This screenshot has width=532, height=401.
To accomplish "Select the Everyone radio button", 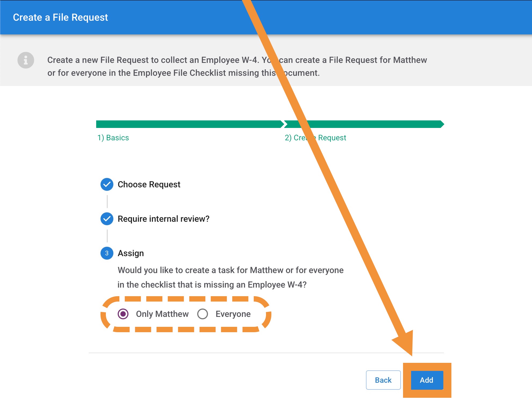I will coord(203,314).
